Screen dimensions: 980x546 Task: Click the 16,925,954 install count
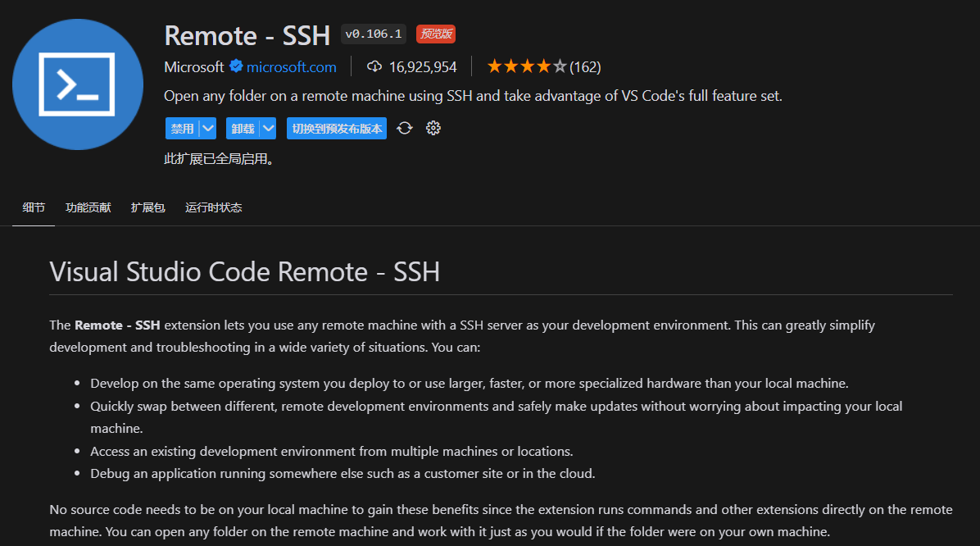(423, 67)
